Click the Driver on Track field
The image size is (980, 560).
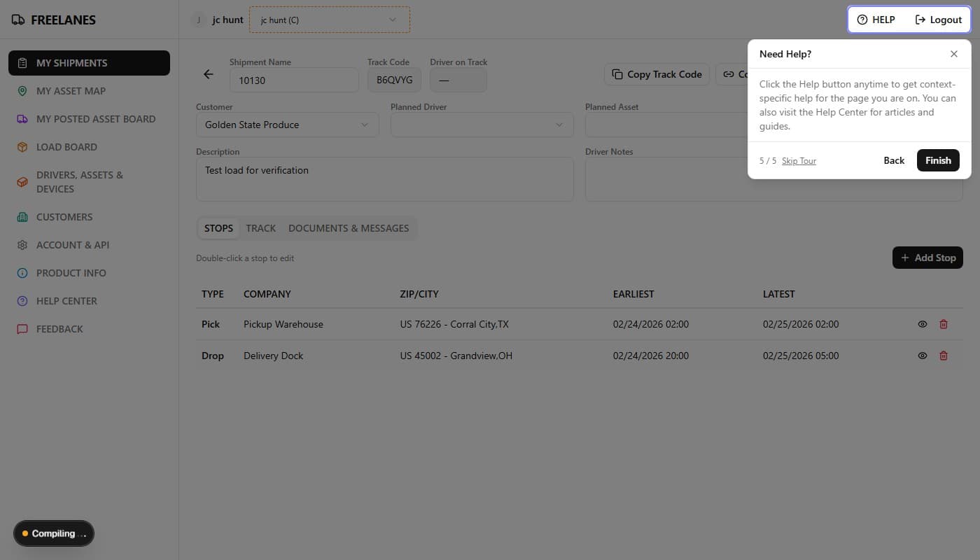458,80
